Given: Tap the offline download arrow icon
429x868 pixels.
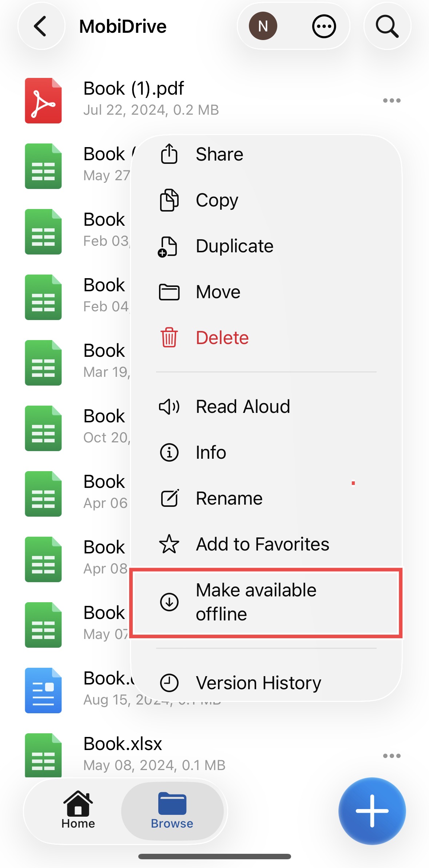Looking at the screenshot, I should (169, 602).
